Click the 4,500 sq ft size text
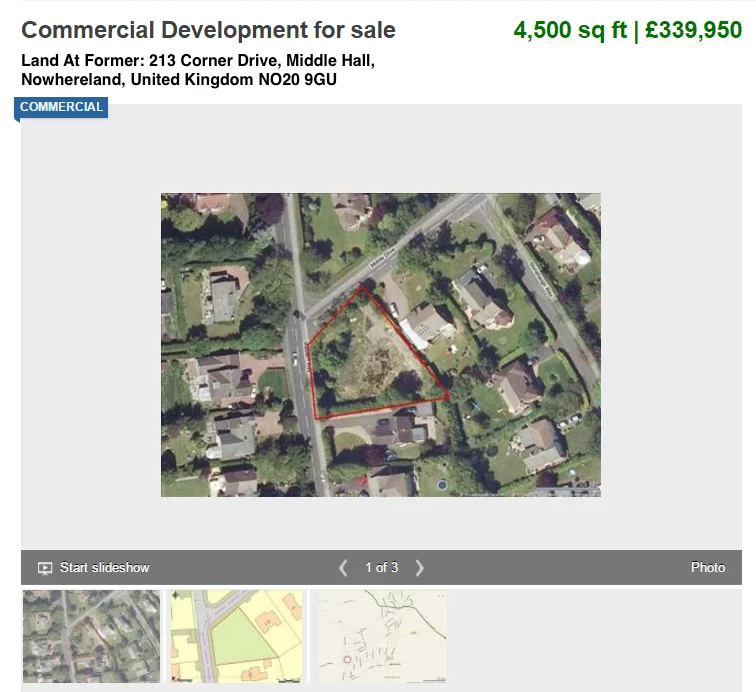The height and width of the screenshot is (692, 756). tap(569, 31)
